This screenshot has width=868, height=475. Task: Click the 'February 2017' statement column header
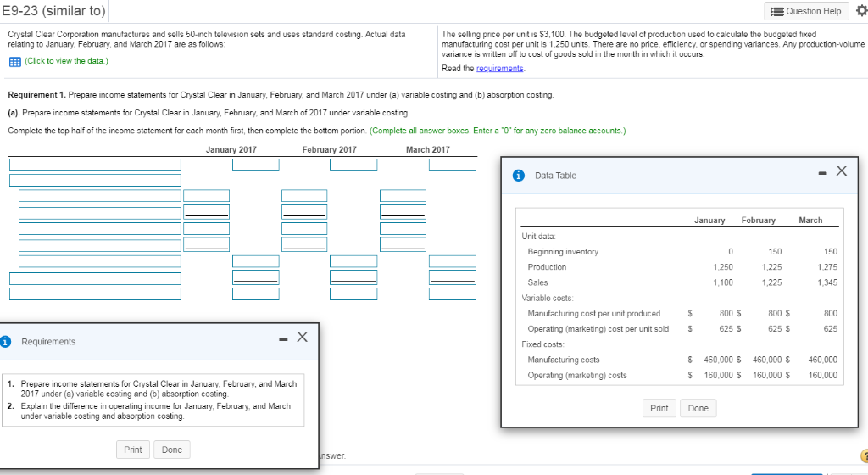click(x=330, y=149)
